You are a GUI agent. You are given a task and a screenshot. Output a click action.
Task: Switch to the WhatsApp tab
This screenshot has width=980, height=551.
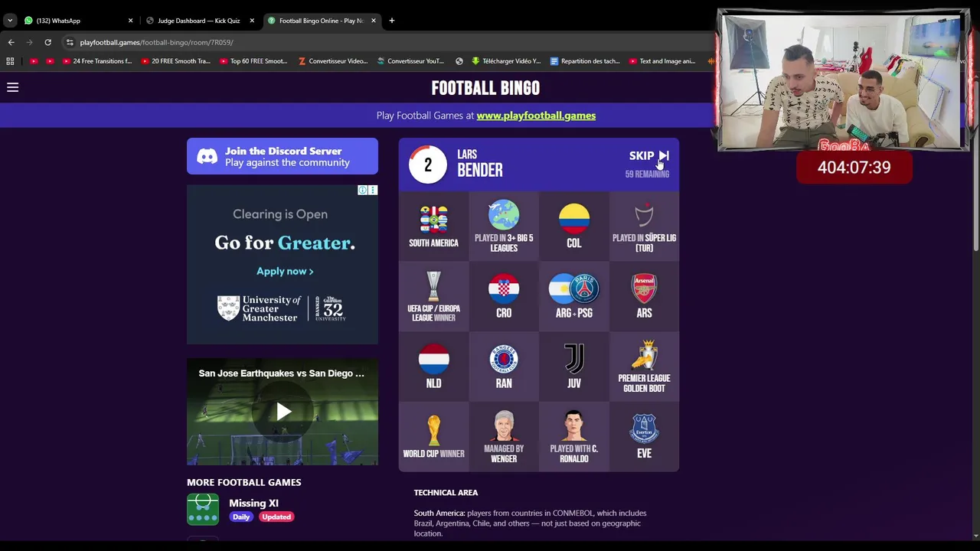(x=77, y=21)
